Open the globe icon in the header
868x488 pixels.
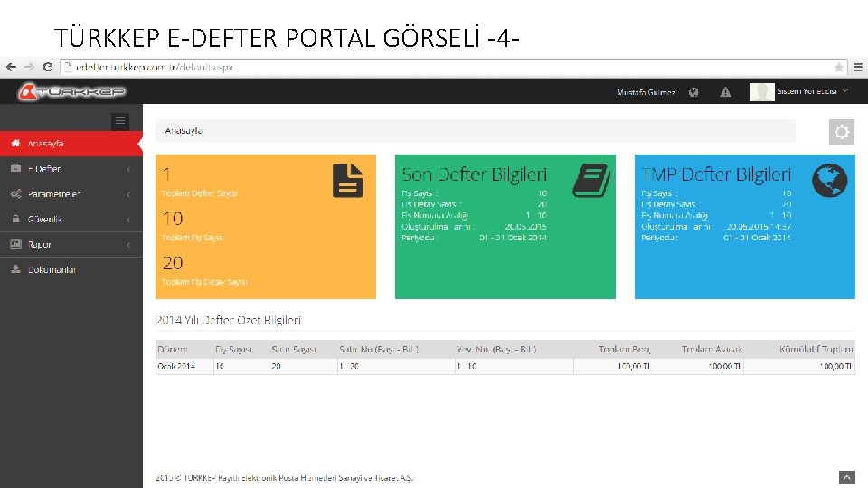click(x=693, y=92)
